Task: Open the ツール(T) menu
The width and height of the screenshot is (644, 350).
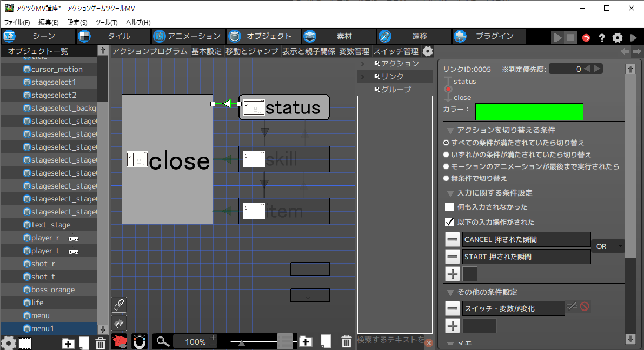Action: (106, 23)
